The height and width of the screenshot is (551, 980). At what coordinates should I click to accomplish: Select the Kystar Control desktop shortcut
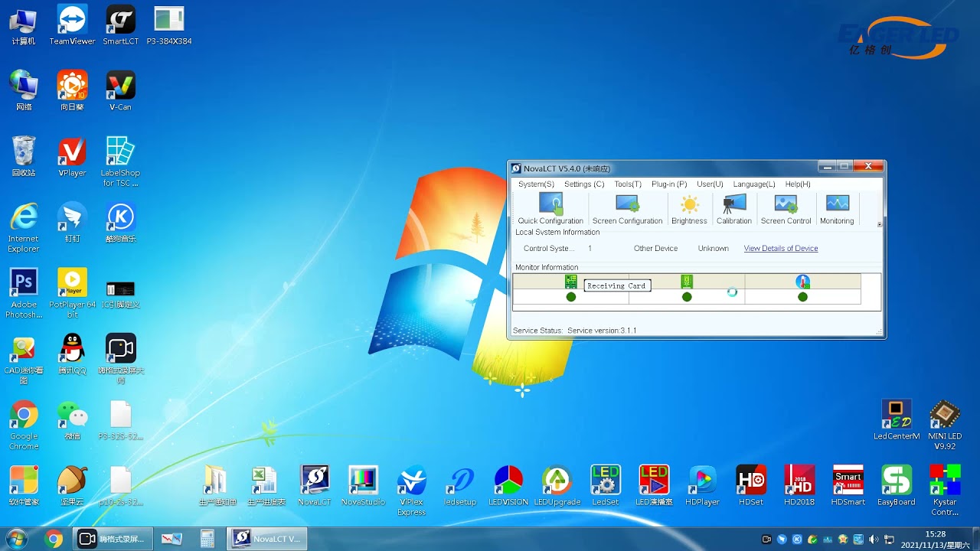(x=945, y=491)
